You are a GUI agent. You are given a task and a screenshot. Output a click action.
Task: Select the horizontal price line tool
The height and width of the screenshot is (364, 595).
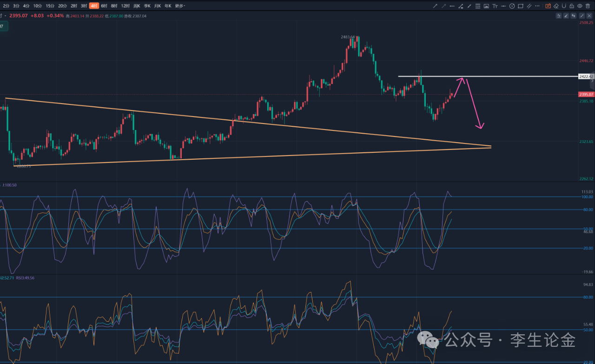click(x=503, y=6)
